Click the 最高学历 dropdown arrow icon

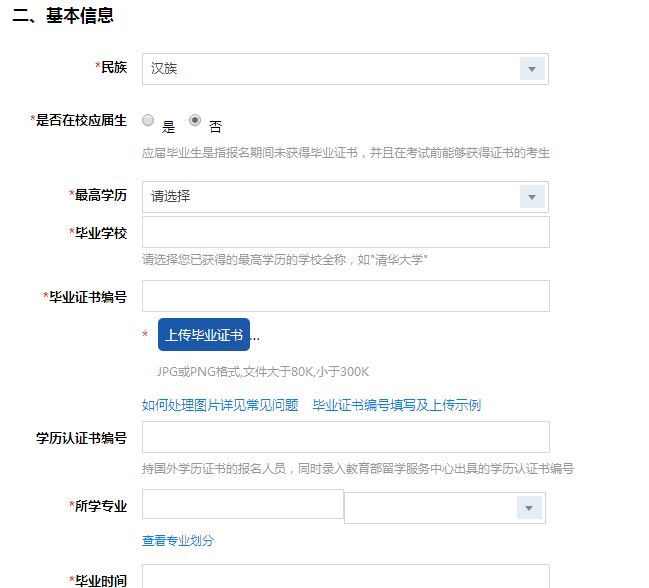pyautogui.click(x=532, y=197)
